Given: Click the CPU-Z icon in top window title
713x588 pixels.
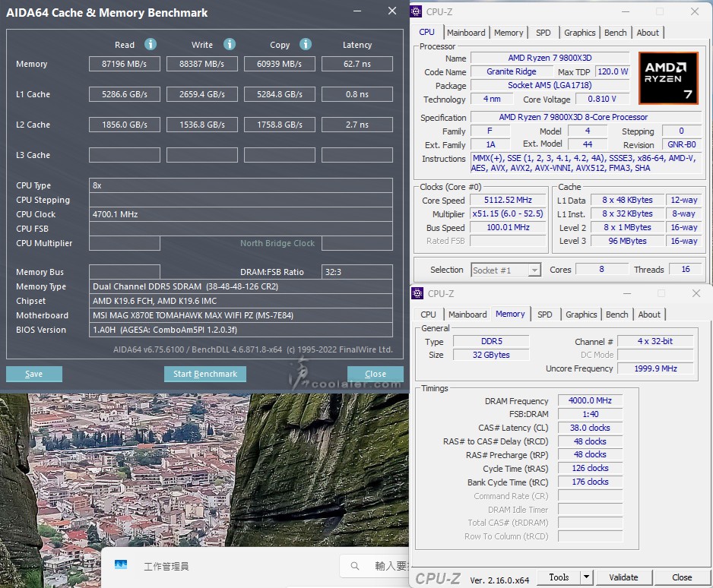Looking at the screenshot, I should tap(418, 11).
